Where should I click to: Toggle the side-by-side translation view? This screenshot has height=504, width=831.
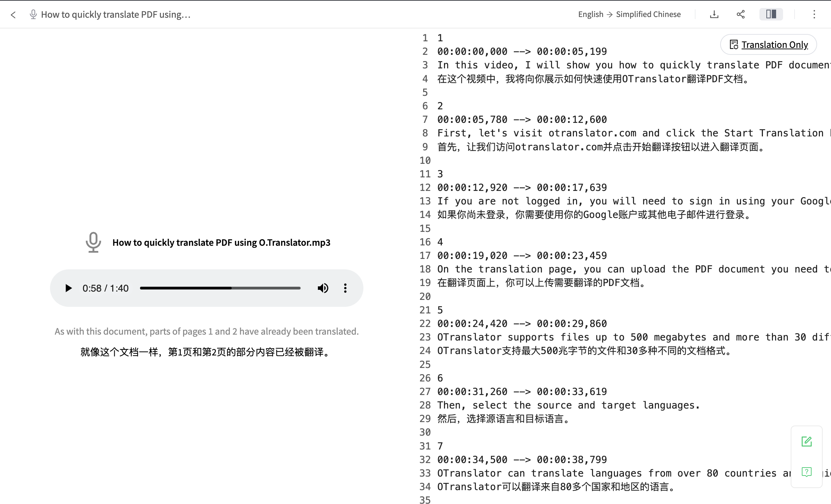point(771,14)
